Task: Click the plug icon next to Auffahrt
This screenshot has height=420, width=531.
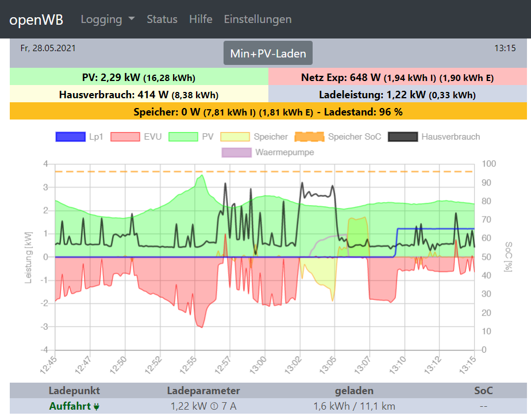Action: [97, 407]
